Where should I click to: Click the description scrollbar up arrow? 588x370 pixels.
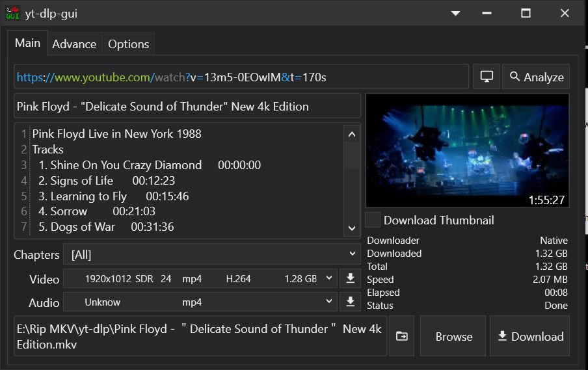[352, 134]
